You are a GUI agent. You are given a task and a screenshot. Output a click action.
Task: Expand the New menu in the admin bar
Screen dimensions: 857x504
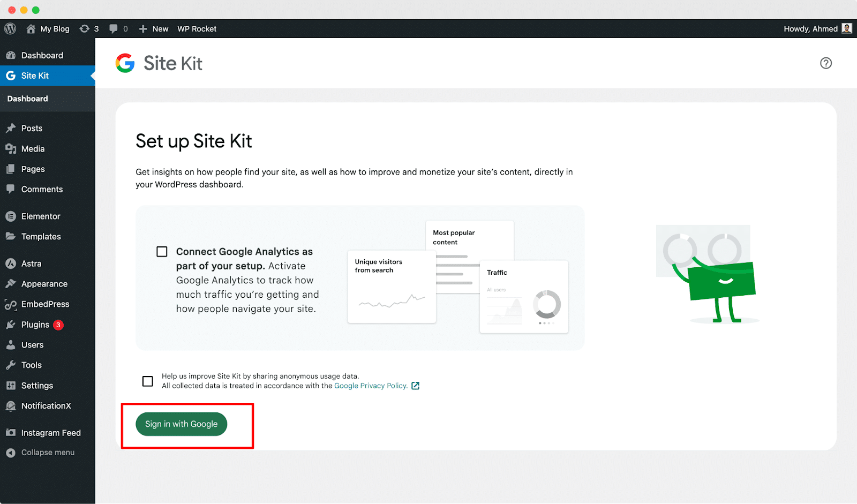click(x=153, y=28)
